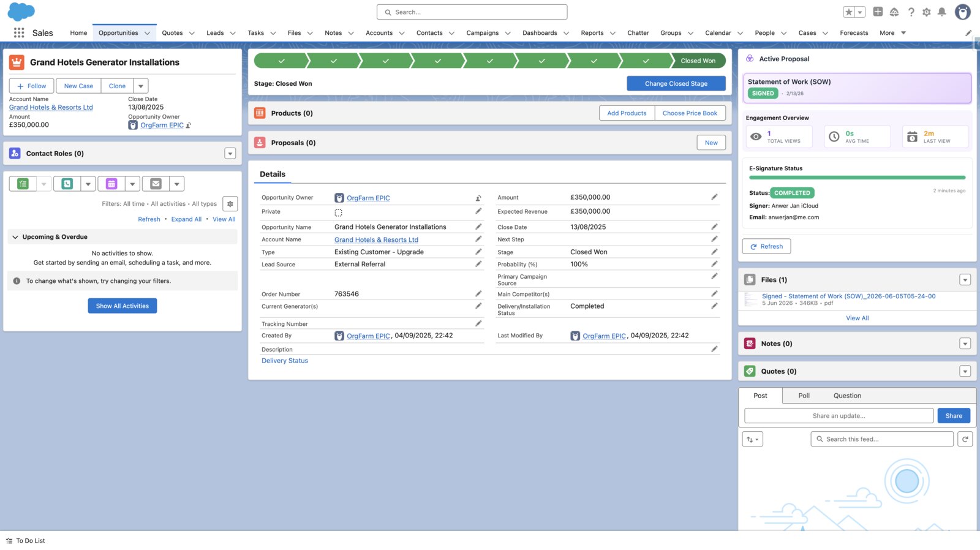
Task: Open more actions dropdown beside Clone
Action: click(x=141, y=86)
